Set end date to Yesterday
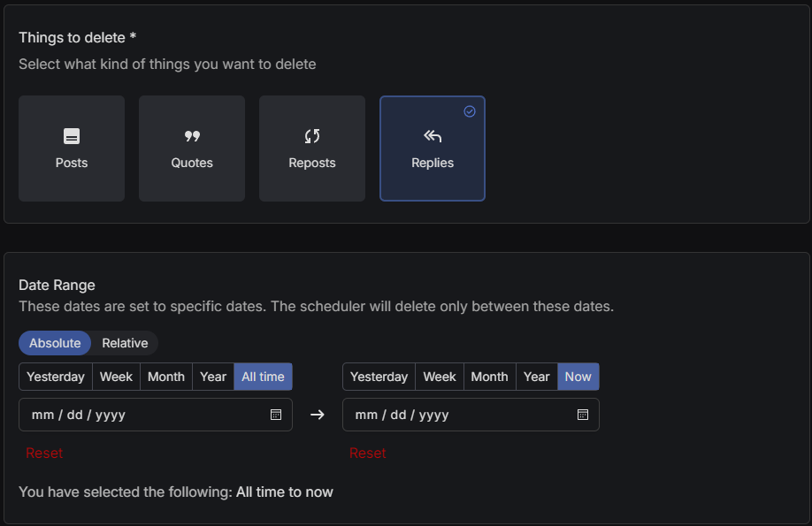Image resolution: width=812 pixels, height=526 pixels. [x=379, y=377]
